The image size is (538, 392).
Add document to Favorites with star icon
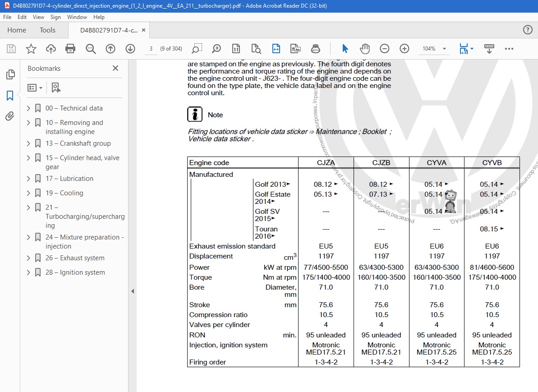coord(31,48)
